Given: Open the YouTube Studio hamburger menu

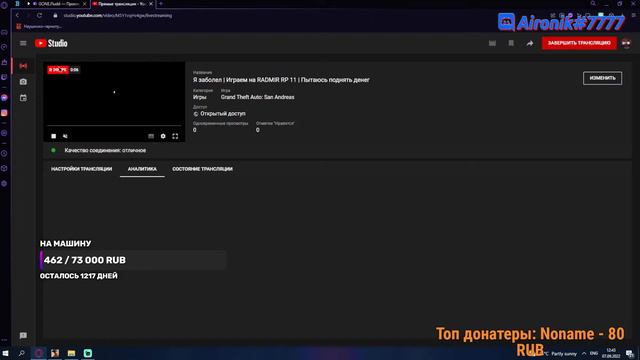Looking at the screenshot, I should point(23,43).
